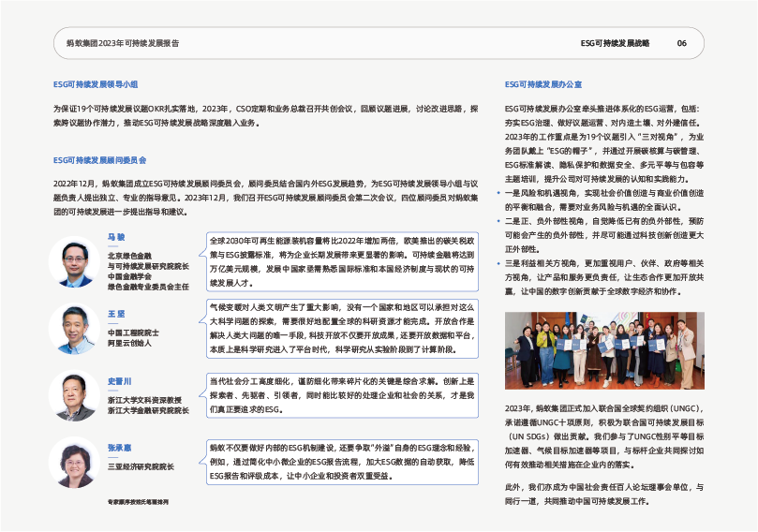Click the name 王坚 in blue
Screen dimensions: 758x532
116,314
